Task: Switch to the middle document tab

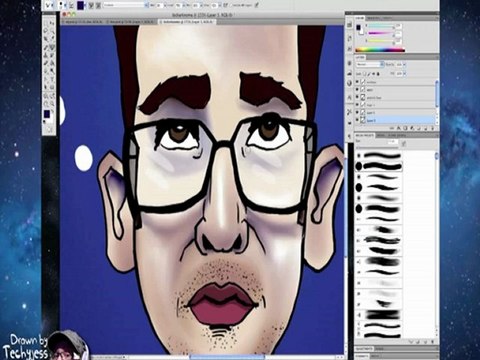Action: 131,22
